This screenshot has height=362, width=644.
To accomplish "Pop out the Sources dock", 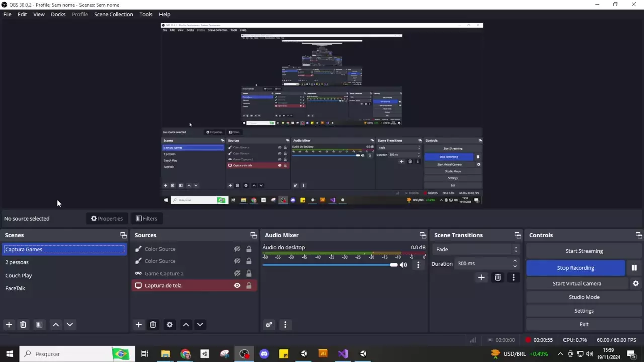I will click(253, 235).
